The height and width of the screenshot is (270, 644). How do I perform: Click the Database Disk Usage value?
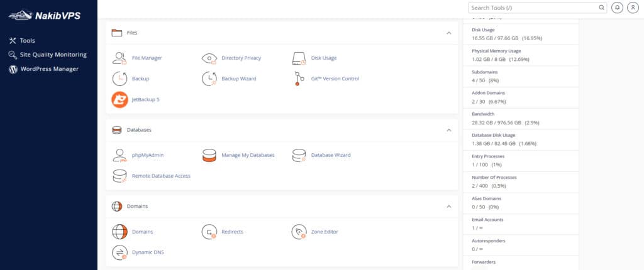pyautogui.click(x=504, y=144)
